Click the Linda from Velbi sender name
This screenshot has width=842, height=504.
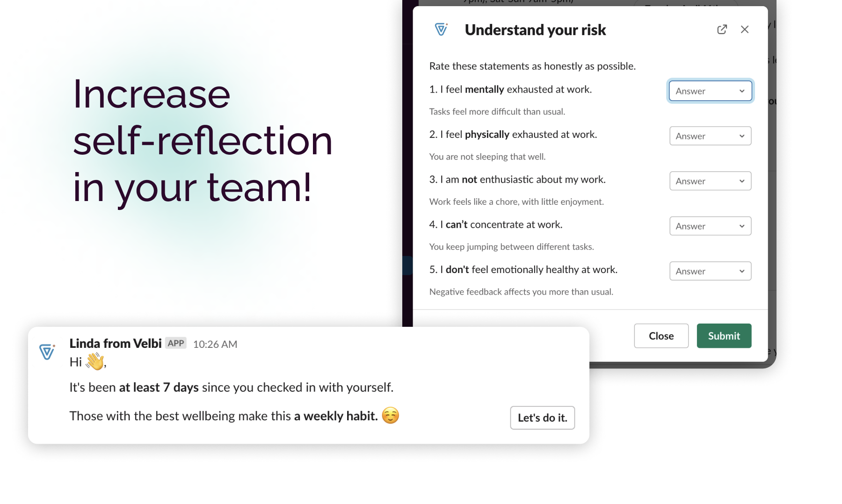pos(116,344)
